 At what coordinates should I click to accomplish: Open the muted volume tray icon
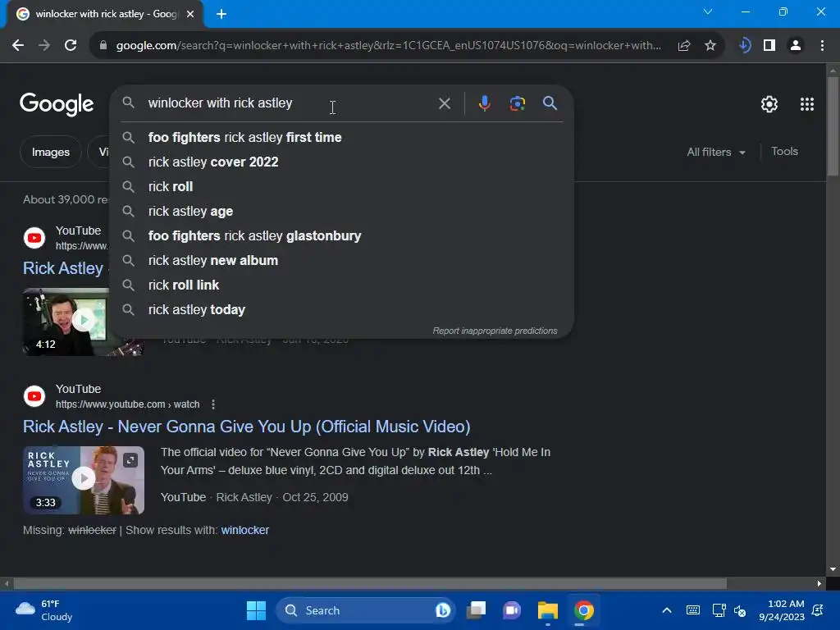point(740,610)
